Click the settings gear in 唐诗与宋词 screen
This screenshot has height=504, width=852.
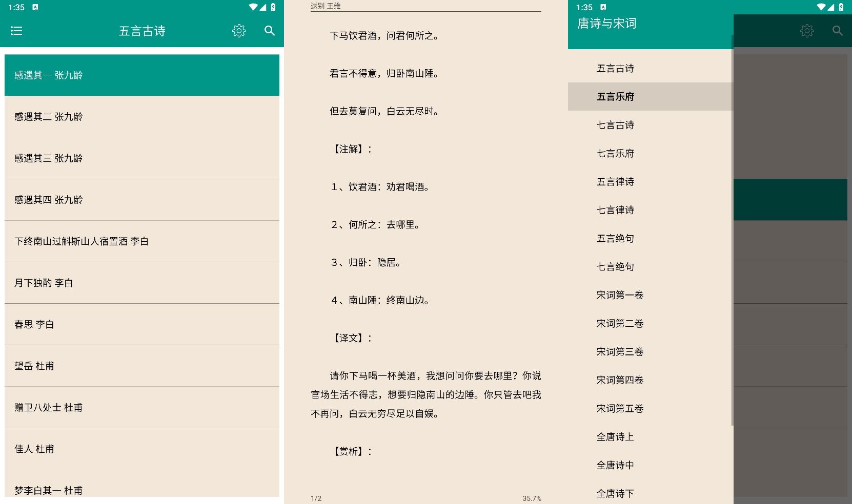coord(807,31)
